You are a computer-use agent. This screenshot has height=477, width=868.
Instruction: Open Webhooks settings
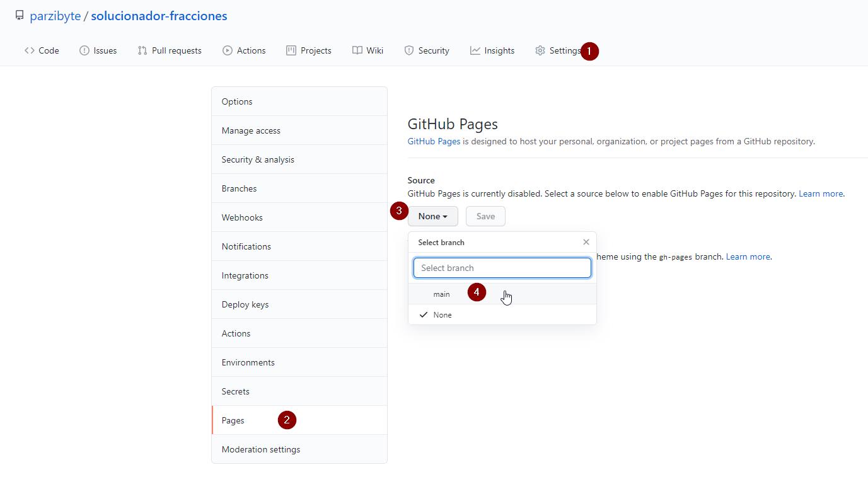[299, 217]
